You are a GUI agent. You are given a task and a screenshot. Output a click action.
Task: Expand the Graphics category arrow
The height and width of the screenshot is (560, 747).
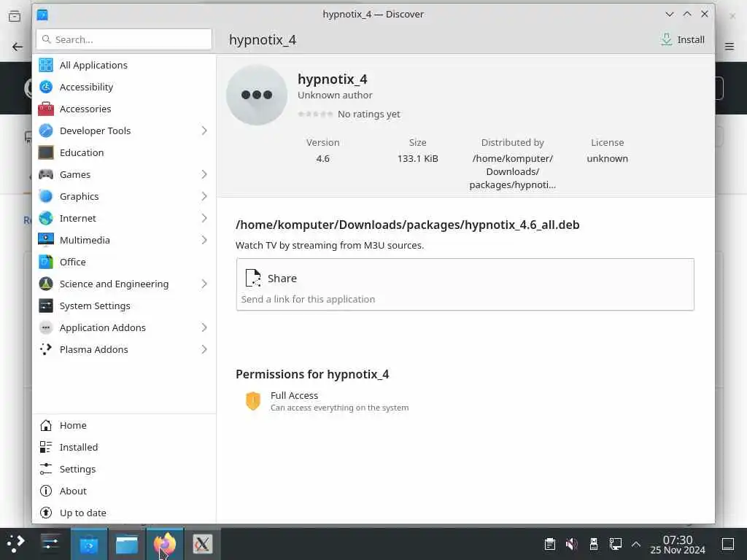204,196
